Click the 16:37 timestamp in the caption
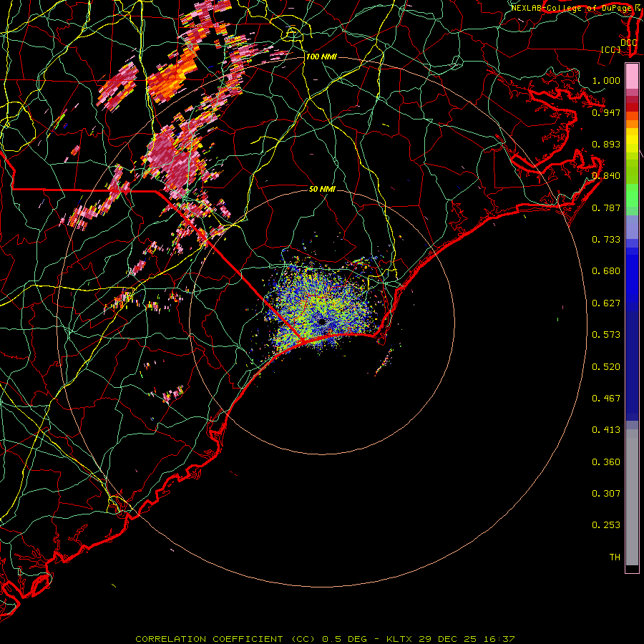This screenshot has height=644, width=644. click(x=499, y=639)
